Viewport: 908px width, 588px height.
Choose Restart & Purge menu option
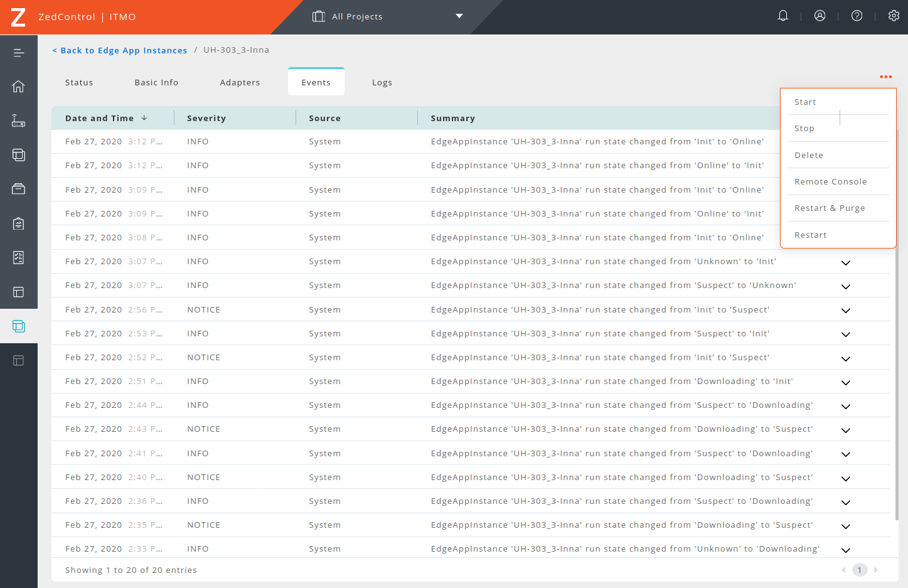coord(829,208)
